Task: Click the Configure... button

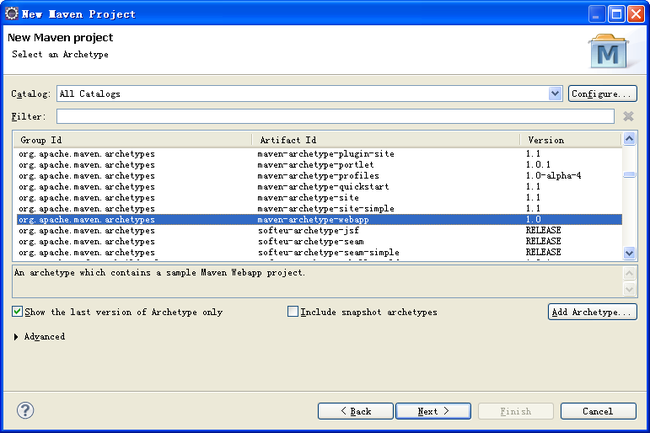Action: tap(602, 94)
